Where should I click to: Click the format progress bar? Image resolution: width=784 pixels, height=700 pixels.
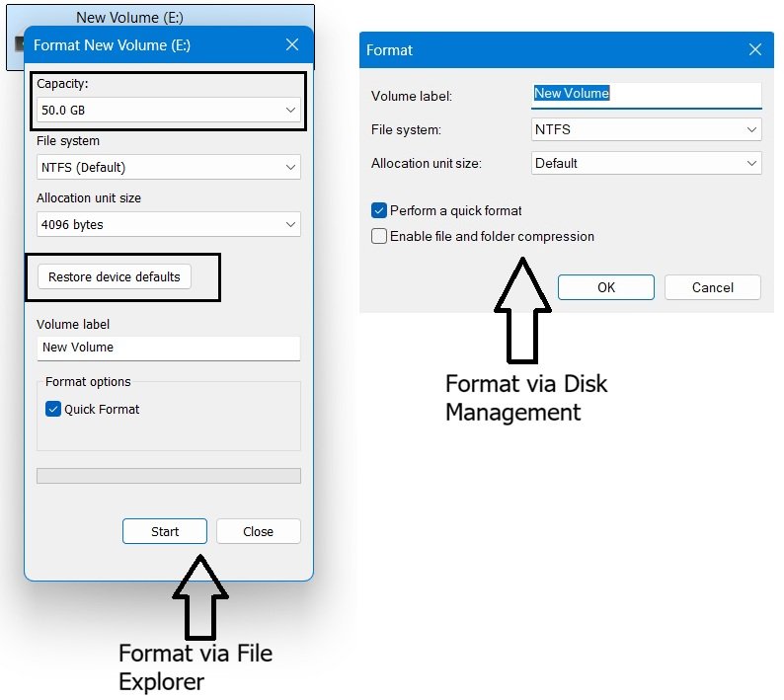click(x=169, y=476)
